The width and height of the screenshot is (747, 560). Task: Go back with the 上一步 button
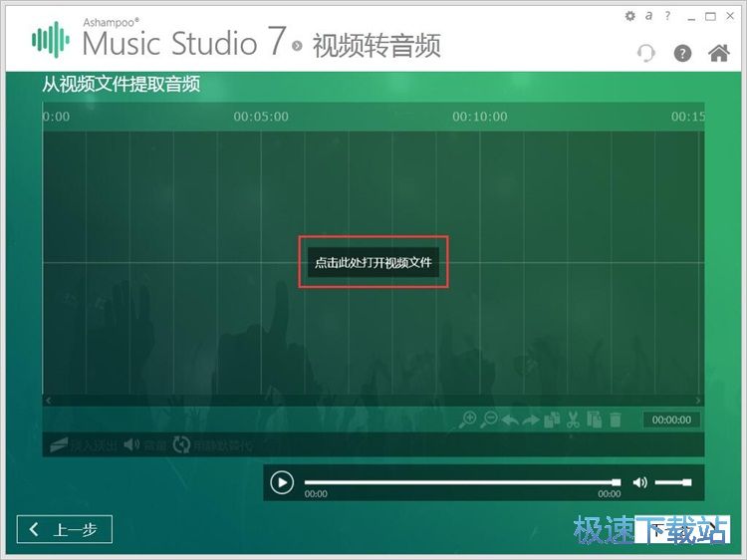coord(65,529)
